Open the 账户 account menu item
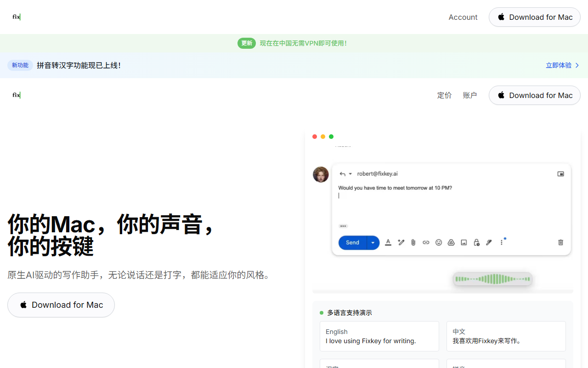This screenshot has height=368, width=588. (470, 95)
